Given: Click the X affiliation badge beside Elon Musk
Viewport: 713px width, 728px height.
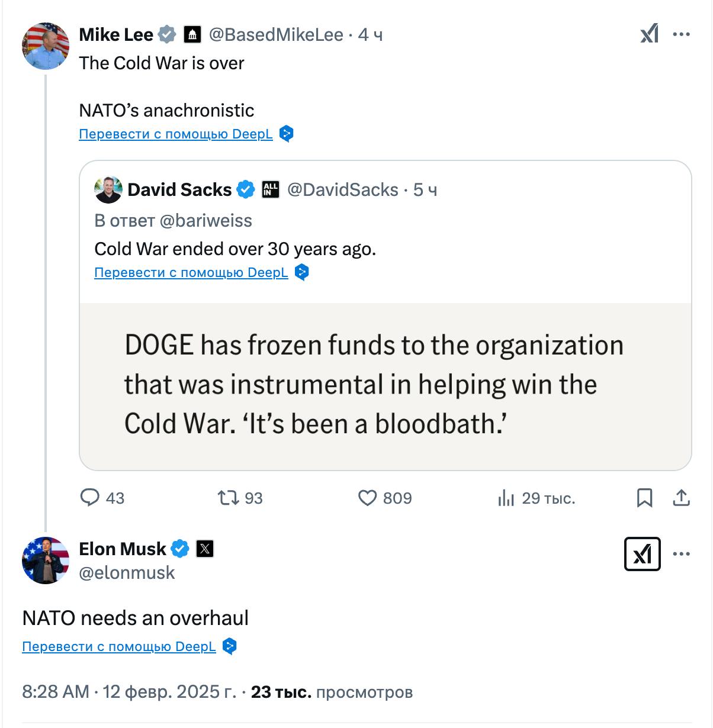Looking at the screenshot, I should click(x=205, y=549).
